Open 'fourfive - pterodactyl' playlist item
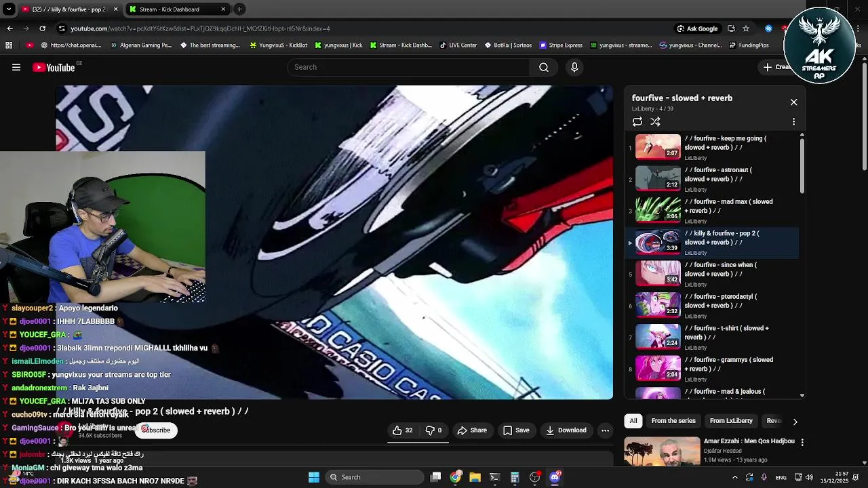The width and height of the screenshot is (868, 488). tap(712, 306)
